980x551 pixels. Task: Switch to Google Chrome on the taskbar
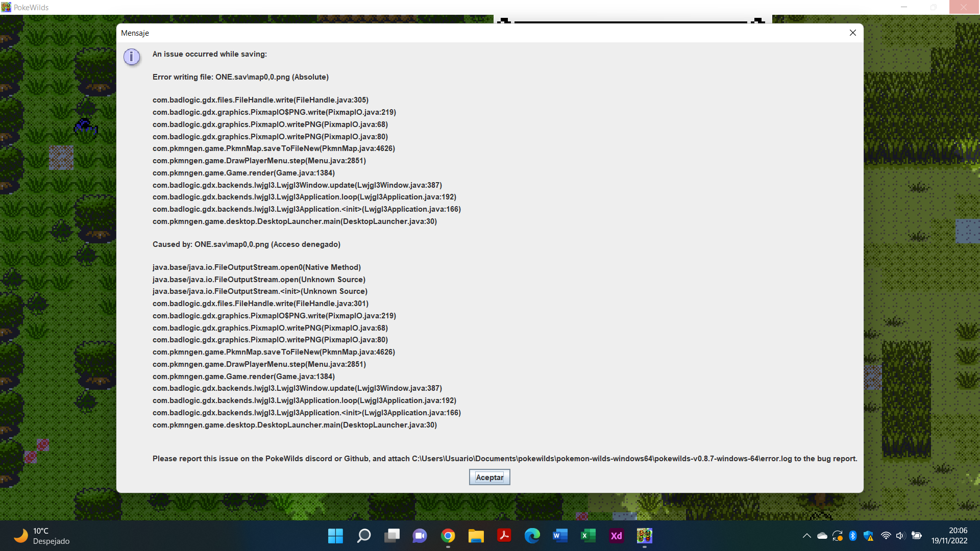(x=448, y=536)
